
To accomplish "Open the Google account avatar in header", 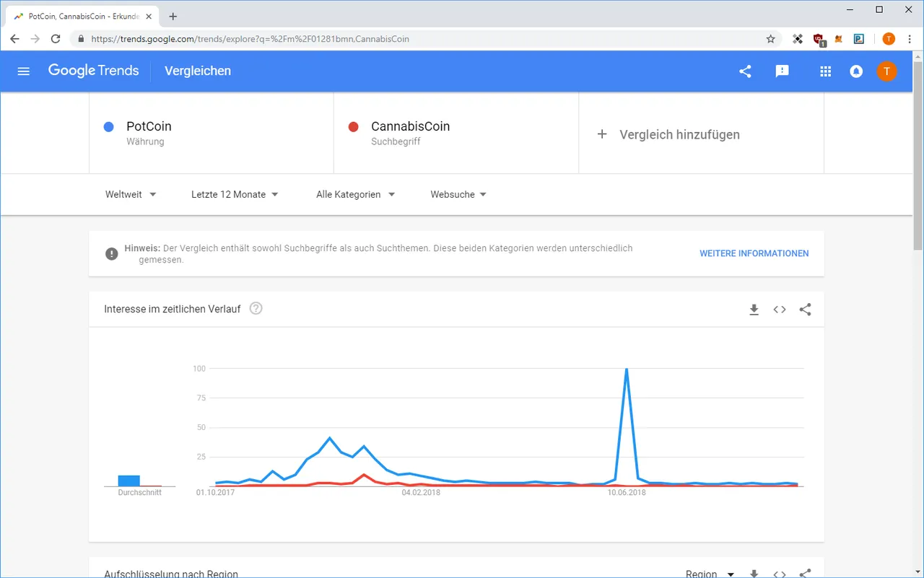I will (x=886, y=71).
